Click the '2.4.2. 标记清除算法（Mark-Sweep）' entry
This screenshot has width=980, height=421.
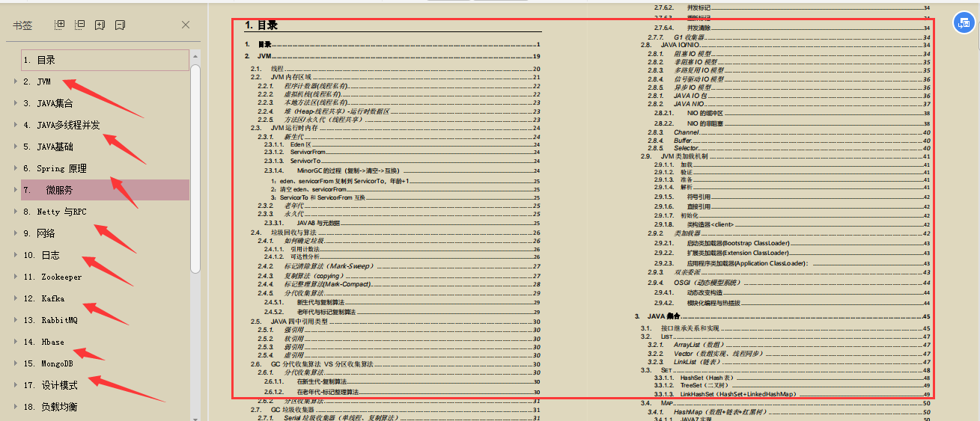tap(399, 266)
